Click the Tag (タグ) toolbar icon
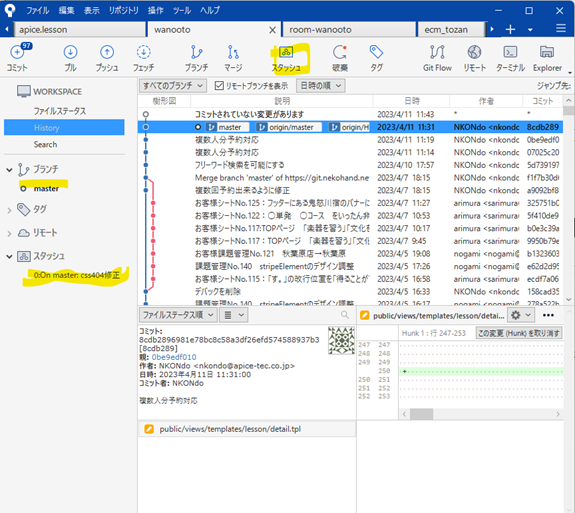Screen dimensions: 575x513 376,58
